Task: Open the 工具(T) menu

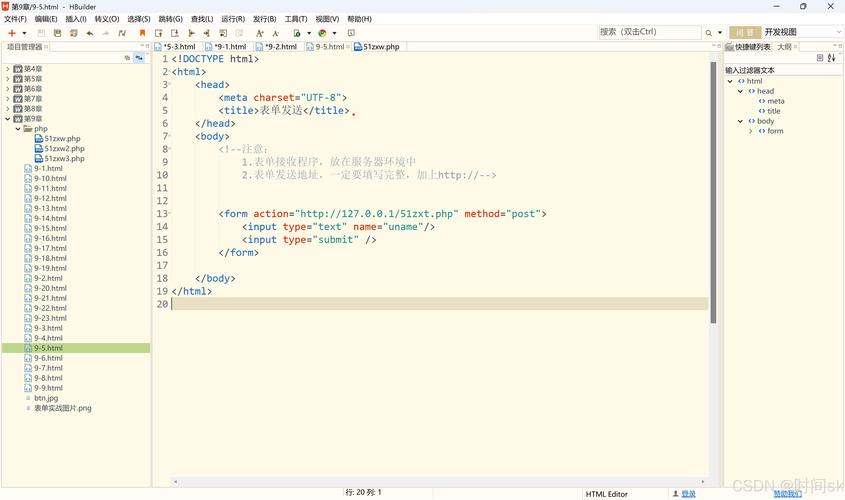Action: (296, 19)
